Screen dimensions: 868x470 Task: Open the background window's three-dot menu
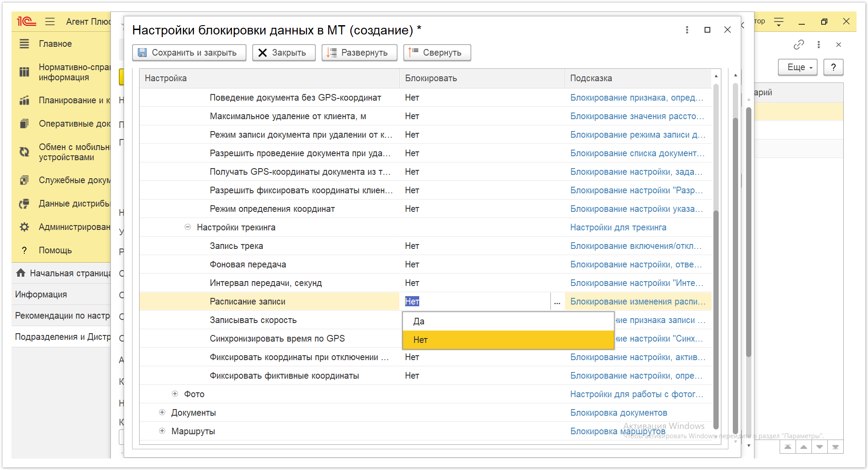click(819, 45)
